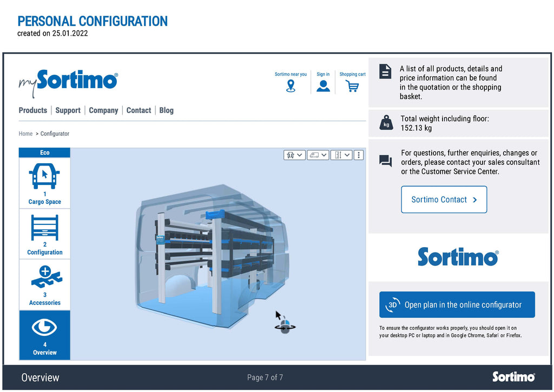554x392 pixels.
Task: Click Open plan in the online configurator
Action: pos(457,304)
